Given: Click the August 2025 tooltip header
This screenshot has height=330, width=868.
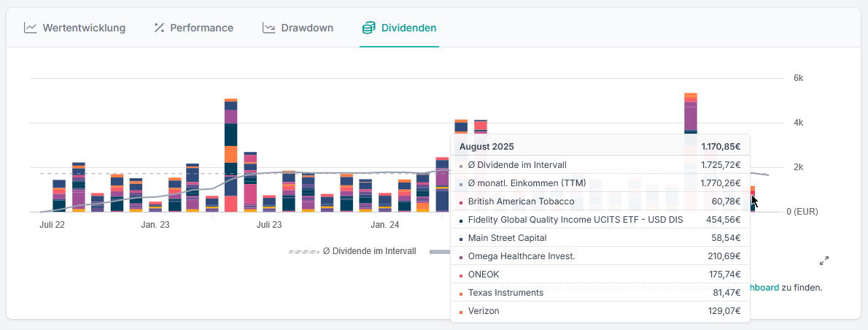Looking at the screenshot, I should point(600,147).
